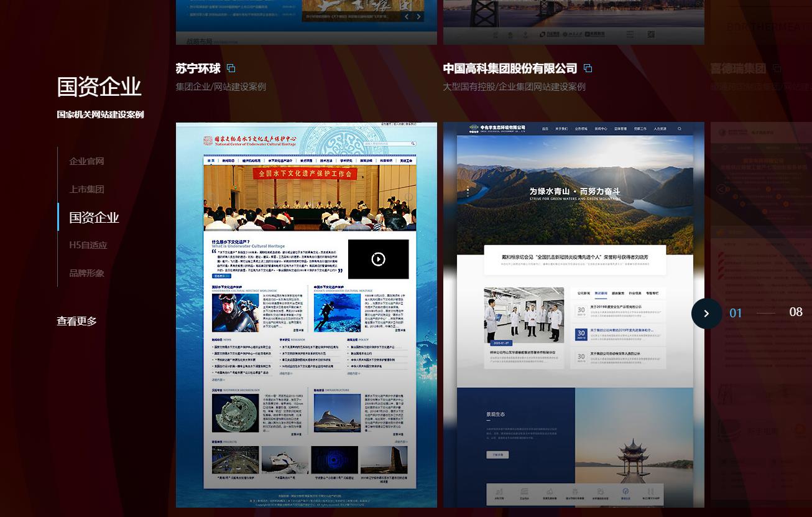This screenshot has height=517, width=812.
Task: Click the search magnifier in the 中化学生态环境 preview
Action: (680, 129)
